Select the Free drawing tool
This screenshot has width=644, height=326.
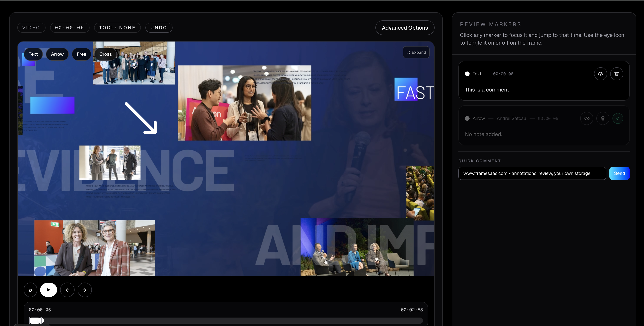click(x=81, y=54)
